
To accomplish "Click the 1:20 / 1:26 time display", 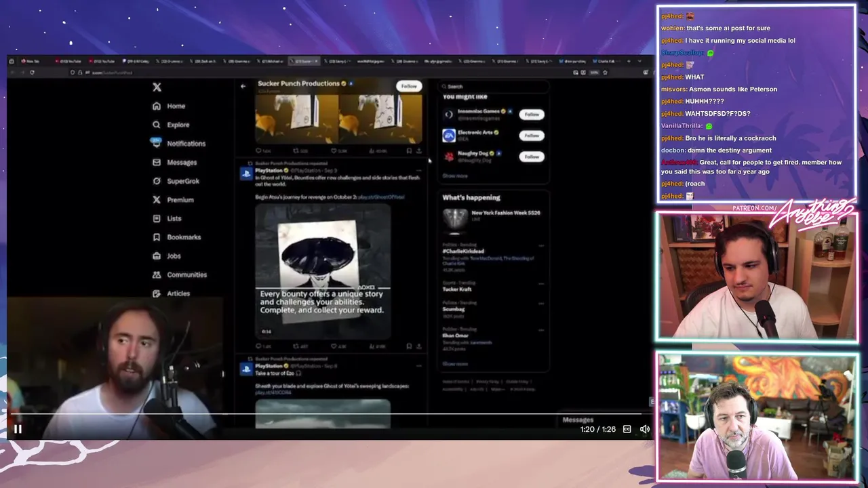I will pyautogui.click(x=597, y=429).
